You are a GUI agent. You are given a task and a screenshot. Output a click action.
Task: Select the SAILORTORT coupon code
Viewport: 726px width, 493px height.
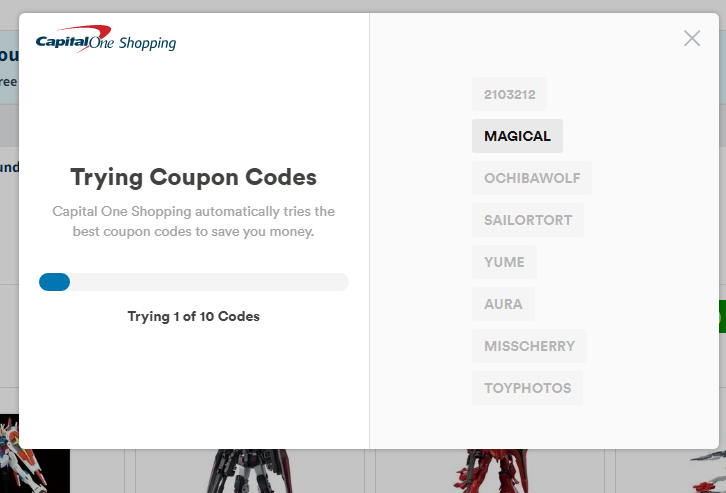pyautogui.click(x=528, y=220)
